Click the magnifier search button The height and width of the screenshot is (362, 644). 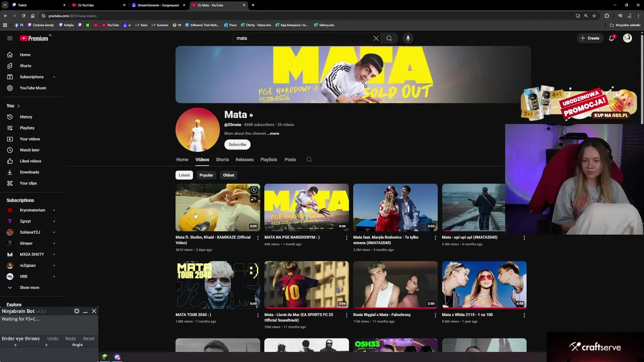pyautogui.click(x=389, y=38)
